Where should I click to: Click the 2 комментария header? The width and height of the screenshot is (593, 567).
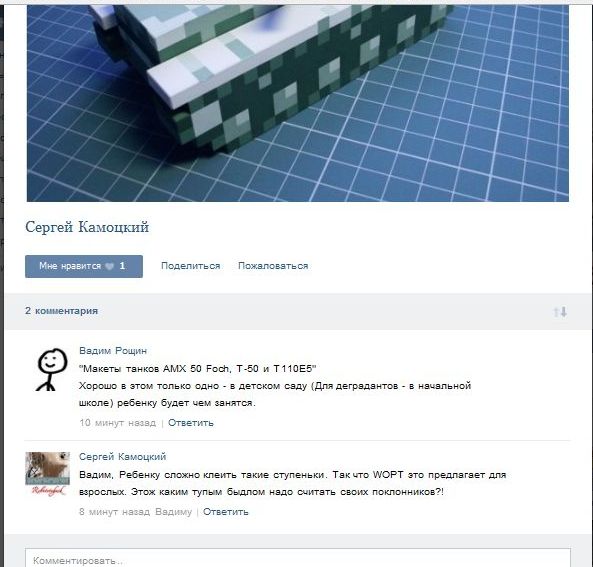(62, 311)
